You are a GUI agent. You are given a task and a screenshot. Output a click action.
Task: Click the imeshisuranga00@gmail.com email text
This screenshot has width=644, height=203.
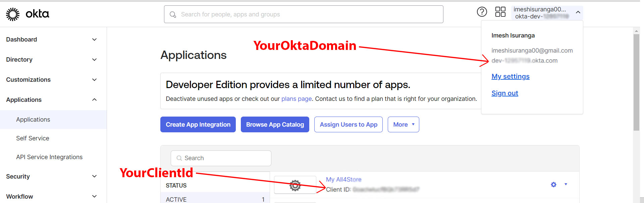coord(532,51)
